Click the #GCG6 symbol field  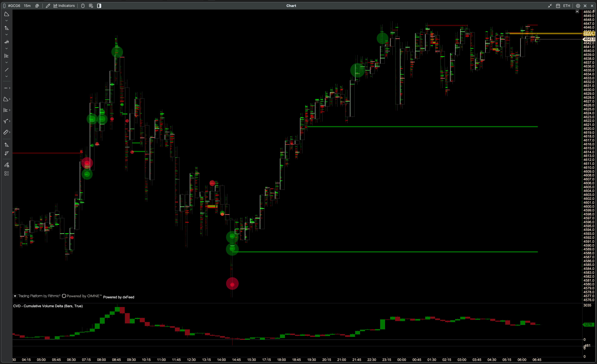tap(14, 6)
